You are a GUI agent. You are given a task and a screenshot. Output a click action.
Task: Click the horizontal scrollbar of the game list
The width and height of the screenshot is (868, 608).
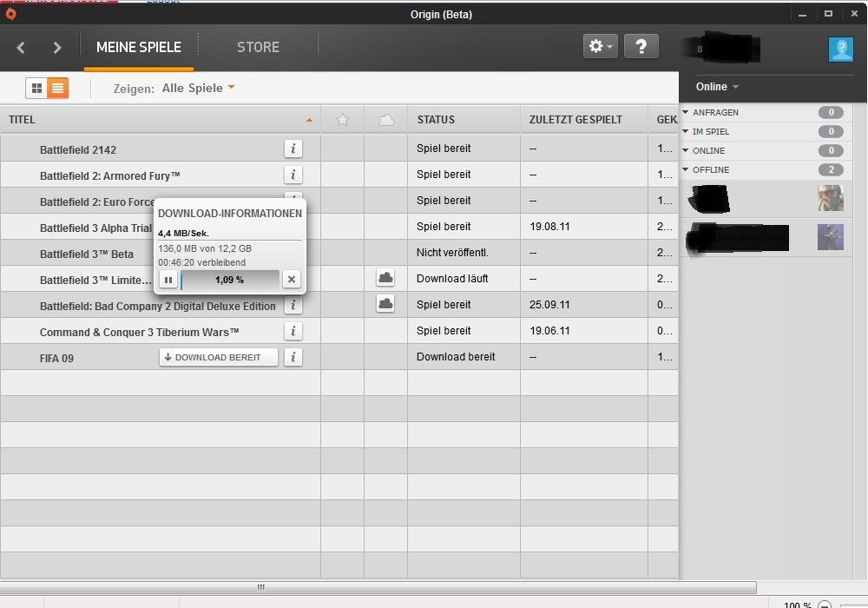click(x=378, y=587)
